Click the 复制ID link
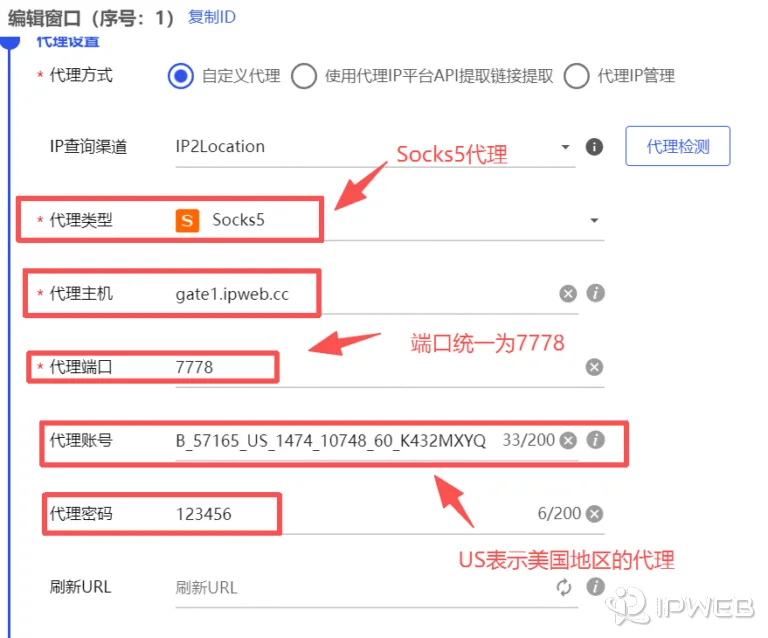 coord(212,17)
